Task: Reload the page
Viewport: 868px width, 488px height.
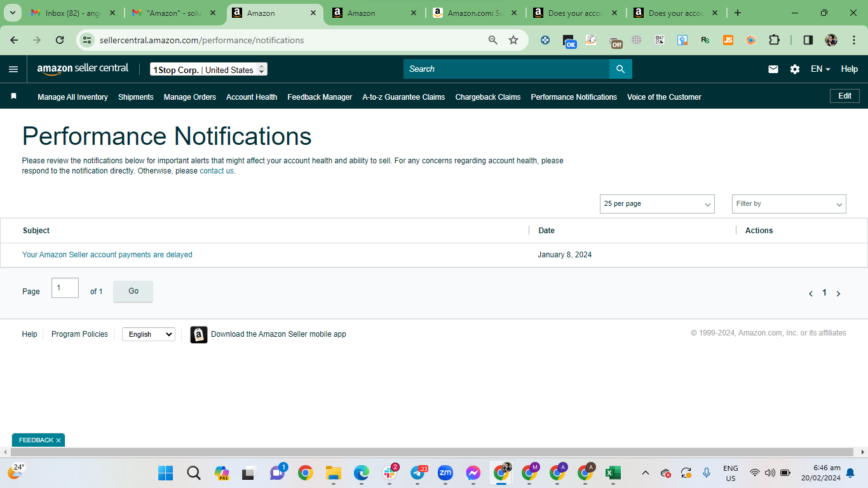Action: click(x=60, y=40)
